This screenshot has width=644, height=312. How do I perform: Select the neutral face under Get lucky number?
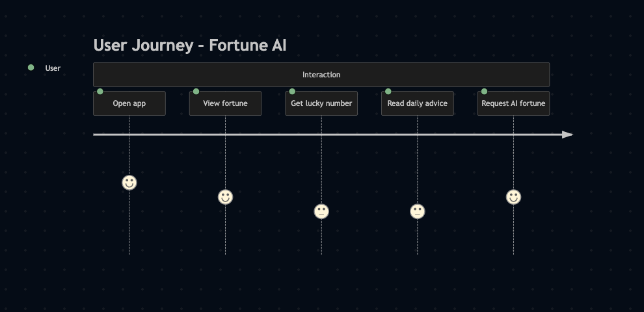321,211
